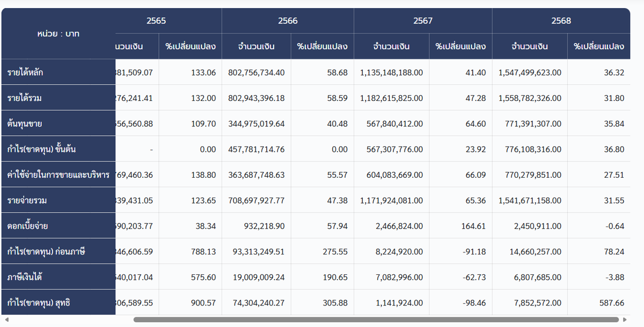The width and height of the screenshot is (644, 327).
Task: Click the 7,082,996.00 tax cell
Action: click(x=392, y=277)
